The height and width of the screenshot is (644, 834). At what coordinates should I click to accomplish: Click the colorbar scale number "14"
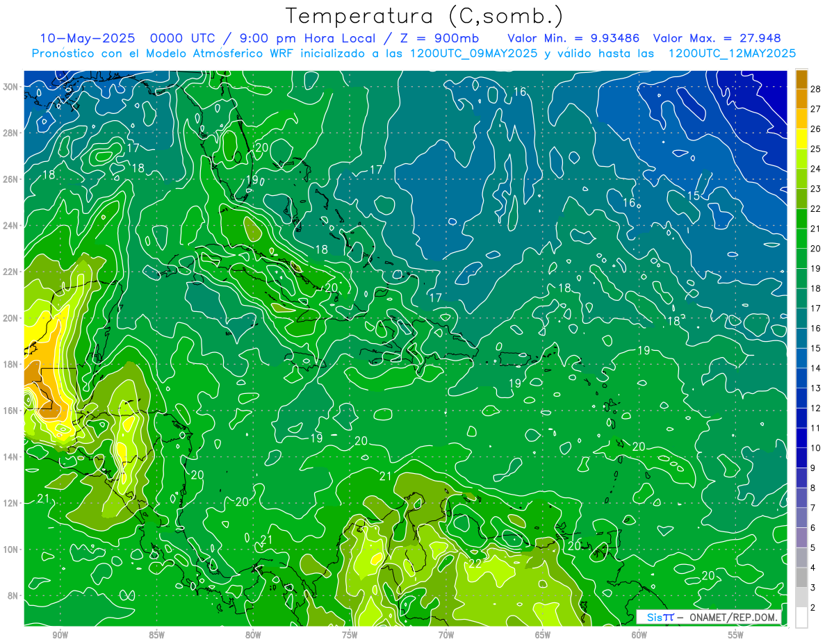(816, 368)
